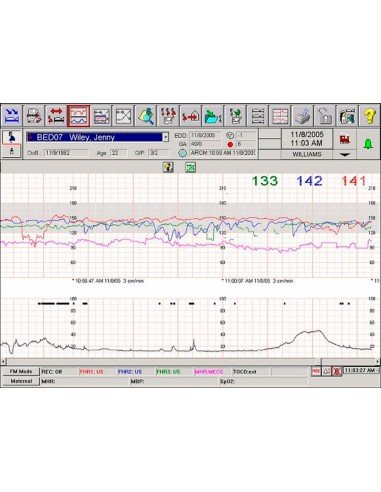
Task: Click the red waveform status icon at bottom
Action: pyautogui.click(x=316, y=371)
